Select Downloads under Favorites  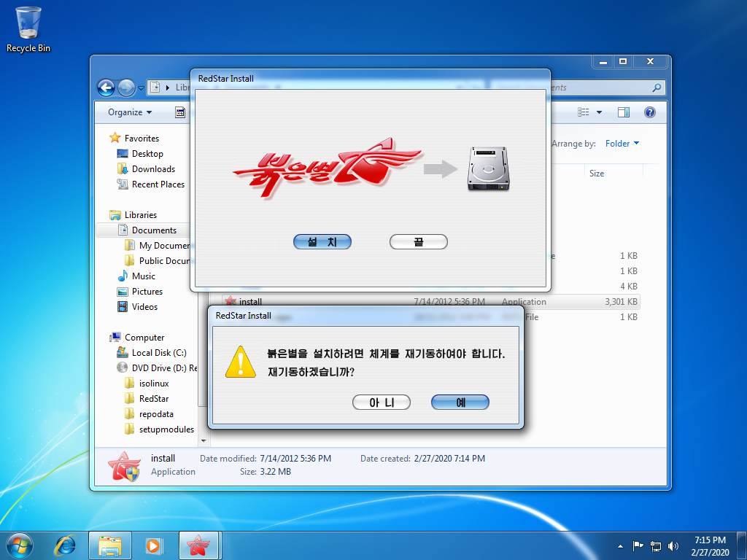pos(153,169)
